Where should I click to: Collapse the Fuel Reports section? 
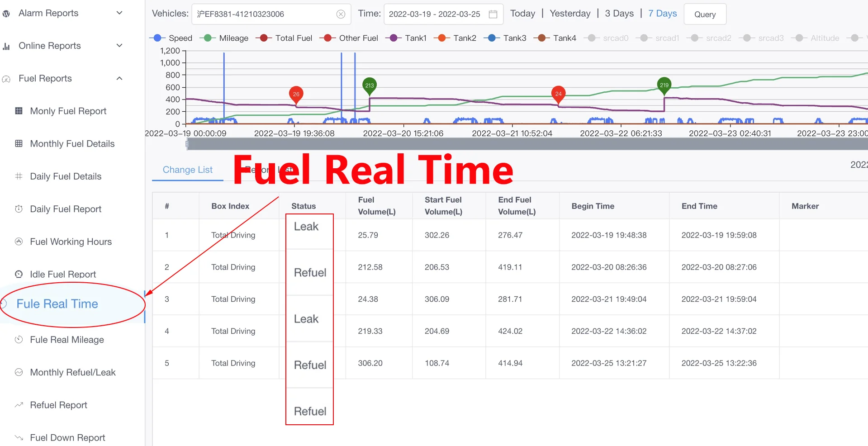pos(119,78)
